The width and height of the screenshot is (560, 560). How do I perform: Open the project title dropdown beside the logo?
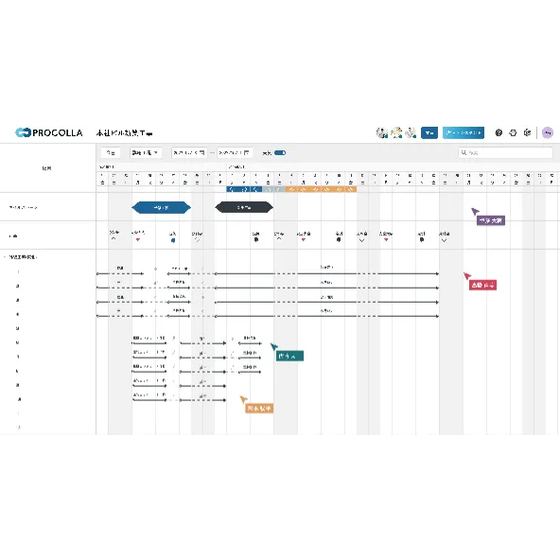(124, 133)
